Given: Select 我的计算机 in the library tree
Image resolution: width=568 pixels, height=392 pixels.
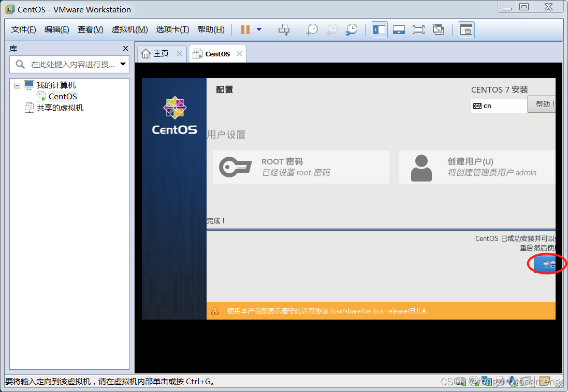Looking at the screenshot, I should coord(56,85).
